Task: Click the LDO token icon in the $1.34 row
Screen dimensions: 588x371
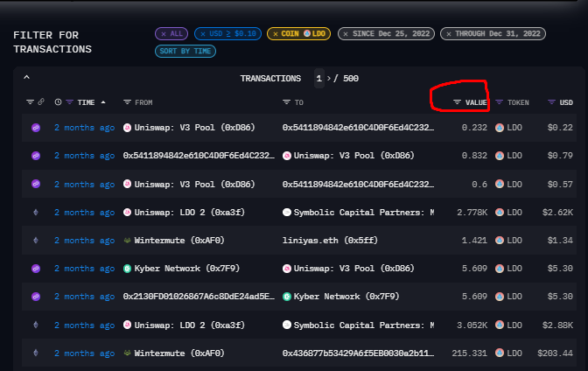Action: 500,241
